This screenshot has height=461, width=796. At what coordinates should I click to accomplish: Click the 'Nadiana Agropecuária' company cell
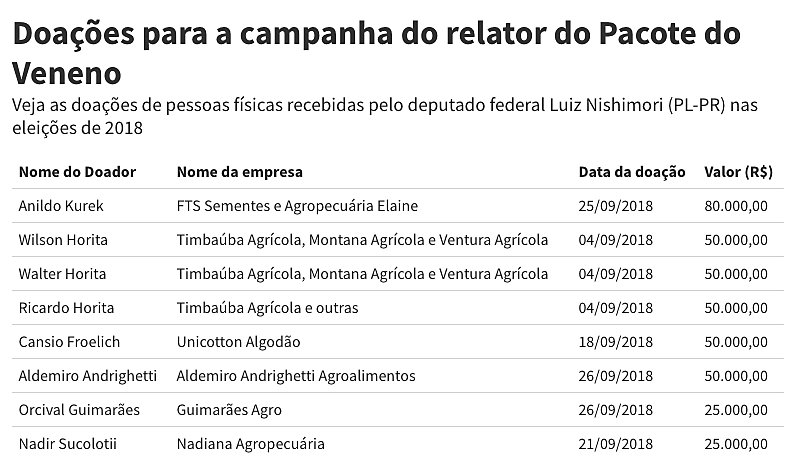[x=250, y=443]
